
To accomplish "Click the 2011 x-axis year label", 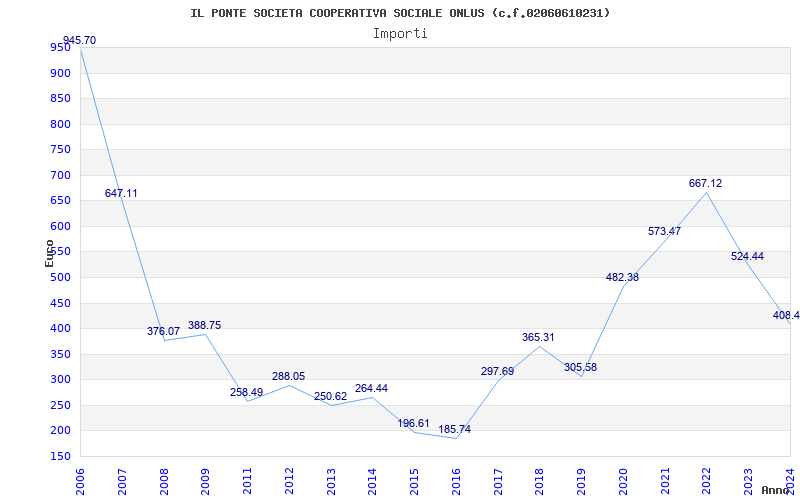I will coord(247,482).
